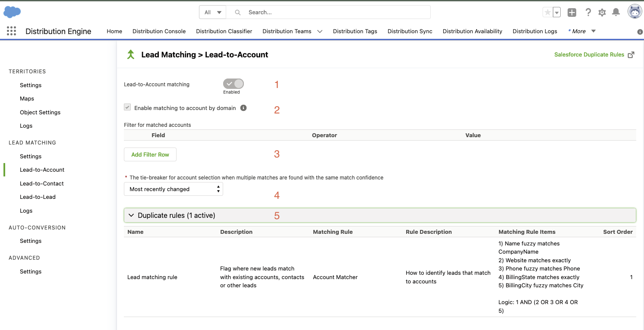This screenshot has height=330, width=644.
Task: Select Lead-to-Contact in the sidebar
Action: tap(42, 183)
